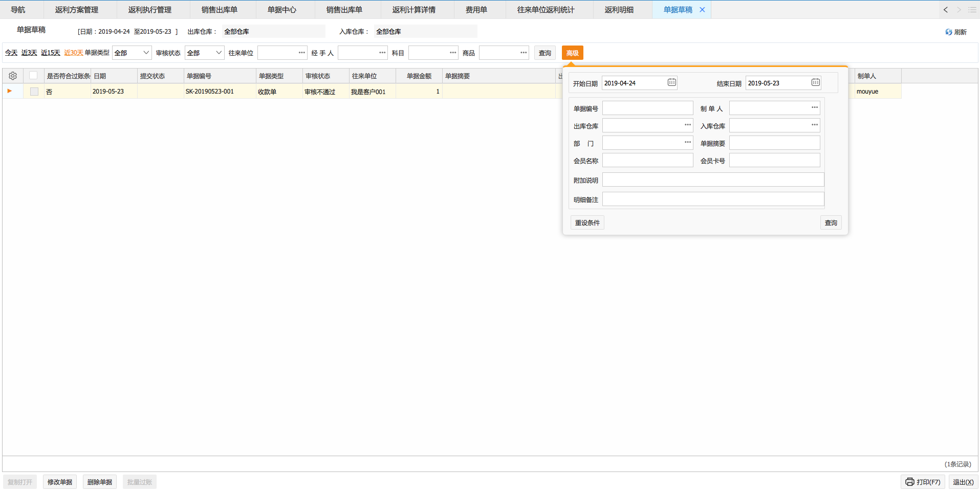Expand the 审核状态 dropdown
Image resolution: width=980 pixels, height=494 pixels.
[219, 53]
